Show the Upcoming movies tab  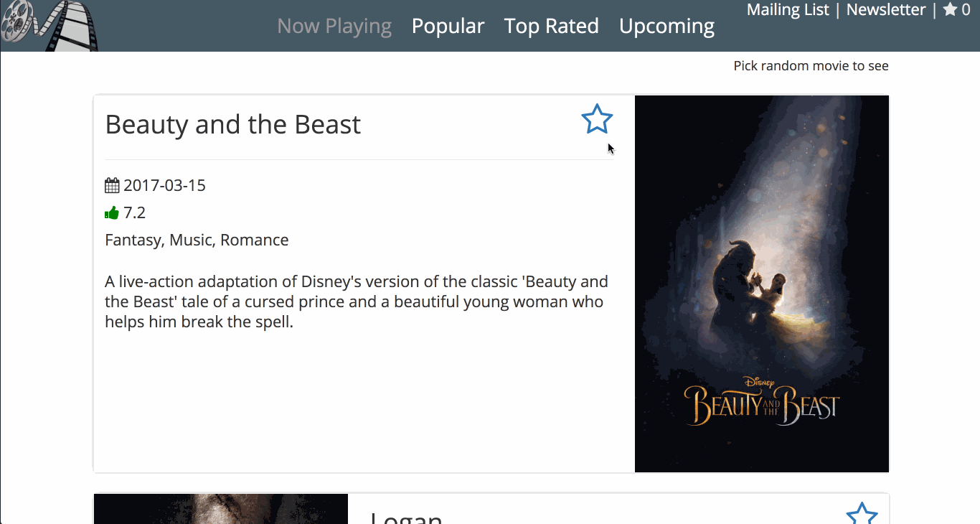(x=666, y=27)
